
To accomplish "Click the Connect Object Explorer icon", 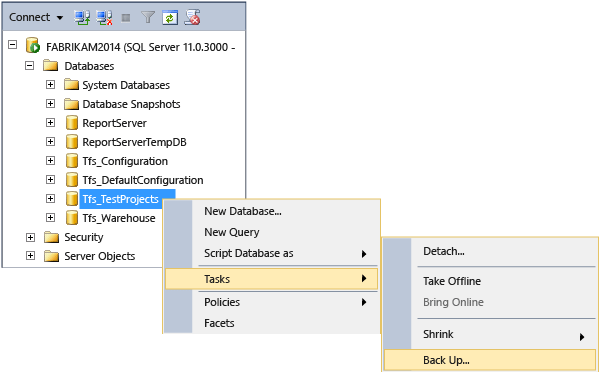I will (x=82, y=17).
